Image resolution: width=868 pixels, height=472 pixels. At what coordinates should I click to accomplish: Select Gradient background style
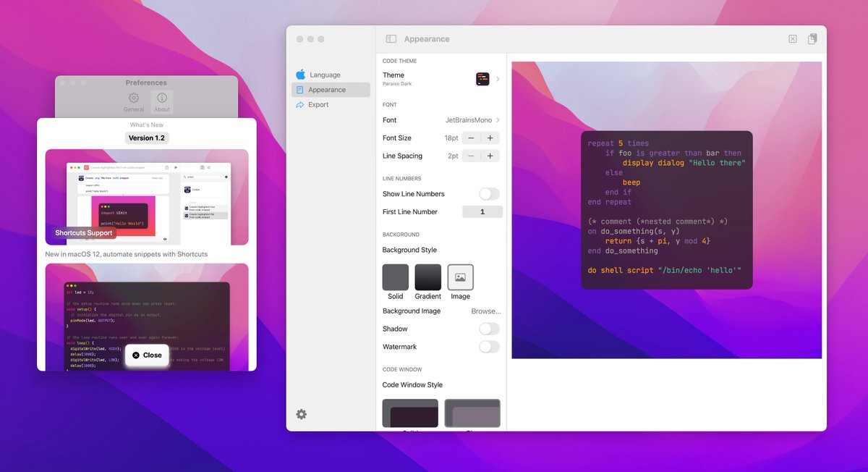[428, 277]
